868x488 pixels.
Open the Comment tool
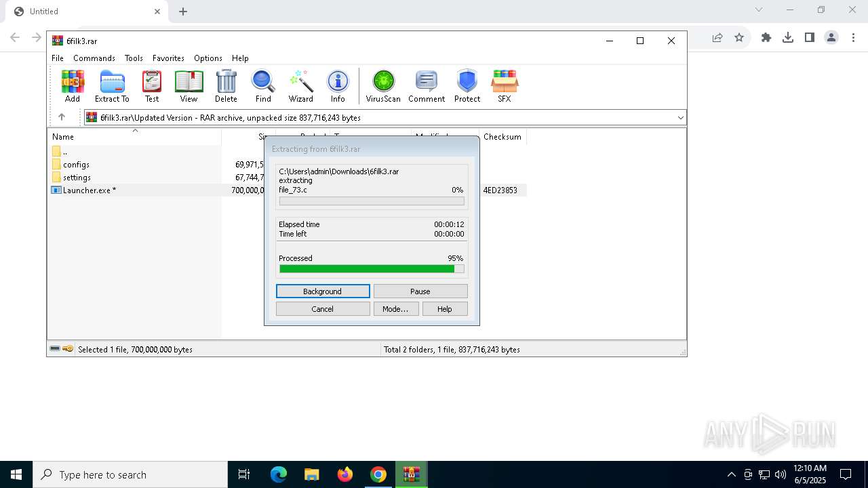[427, 86]
